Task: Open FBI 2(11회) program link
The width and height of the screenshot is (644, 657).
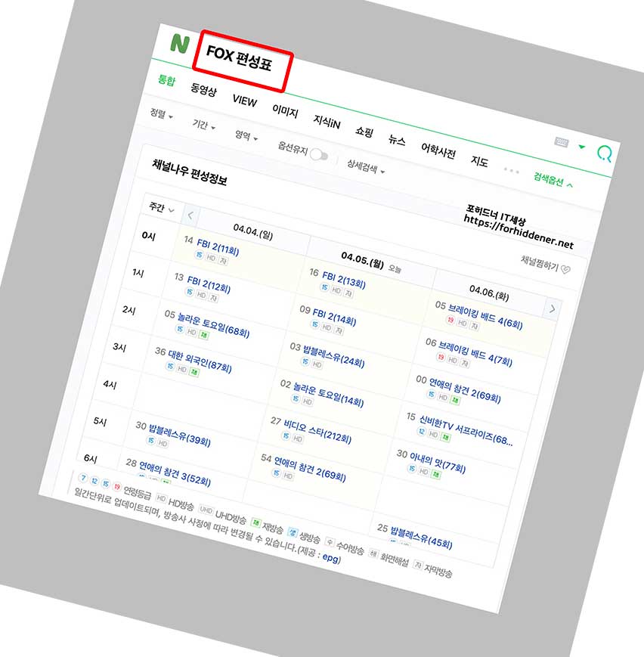Action: 218,247
